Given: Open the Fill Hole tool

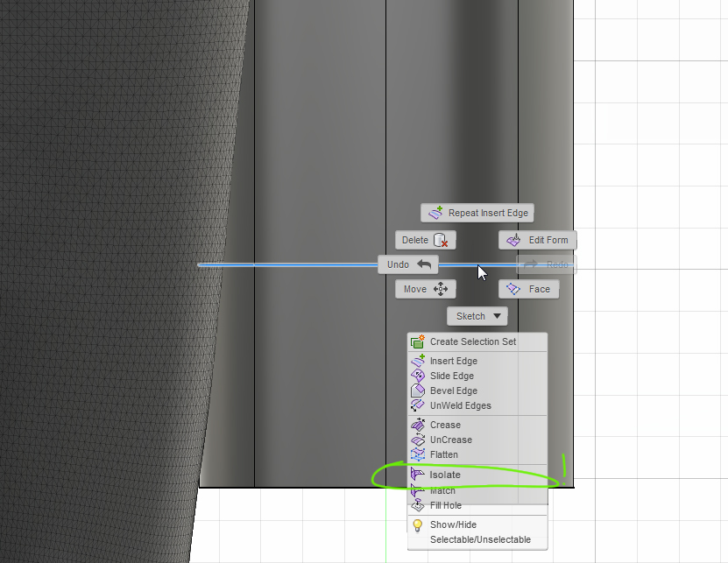Looking at the screenshot, I should click(445, 505).
